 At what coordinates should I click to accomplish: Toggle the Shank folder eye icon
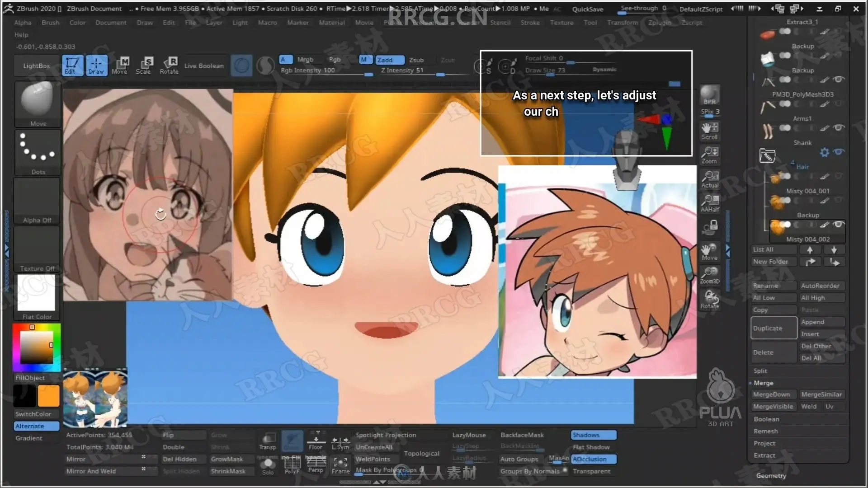tap(839, 152)
